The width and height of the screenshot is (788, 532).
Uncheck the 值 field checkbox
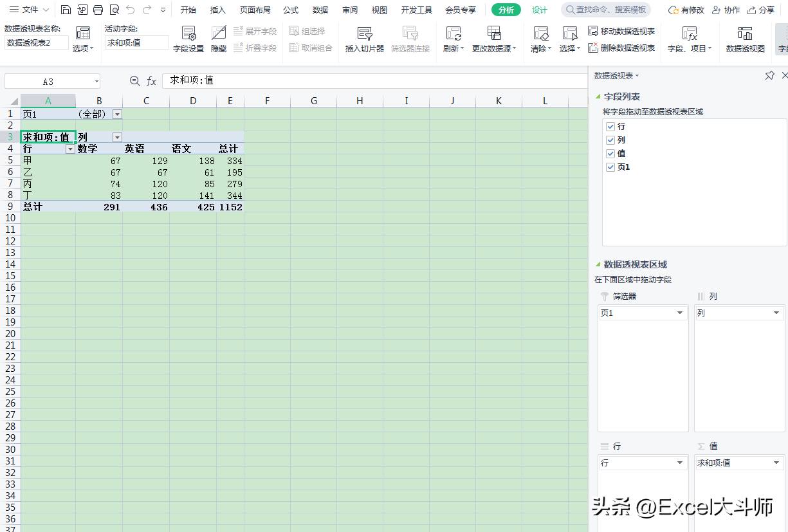point(611,153)
